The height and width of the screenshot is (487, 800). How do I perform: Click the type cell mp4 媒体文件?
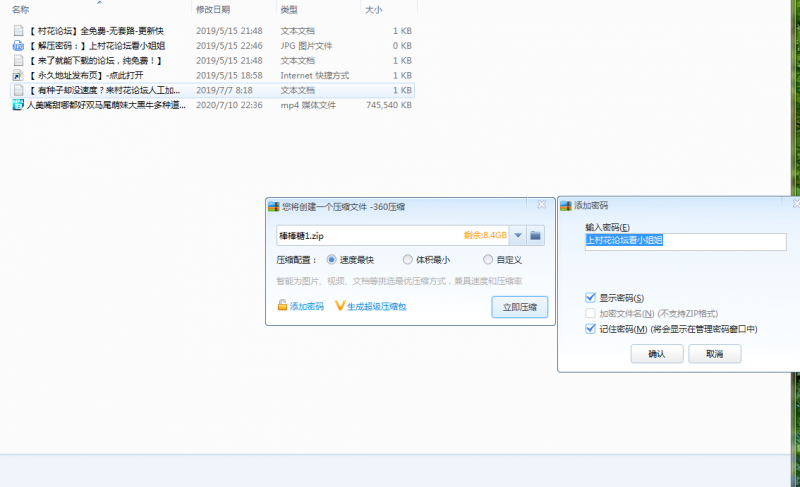308,105
